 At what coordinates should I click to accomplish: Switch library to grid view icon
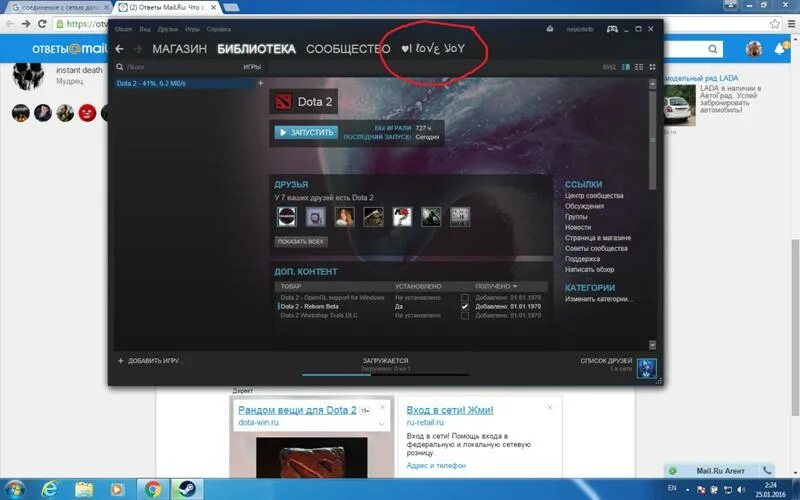pyautogui.click(x=652, y=67)
